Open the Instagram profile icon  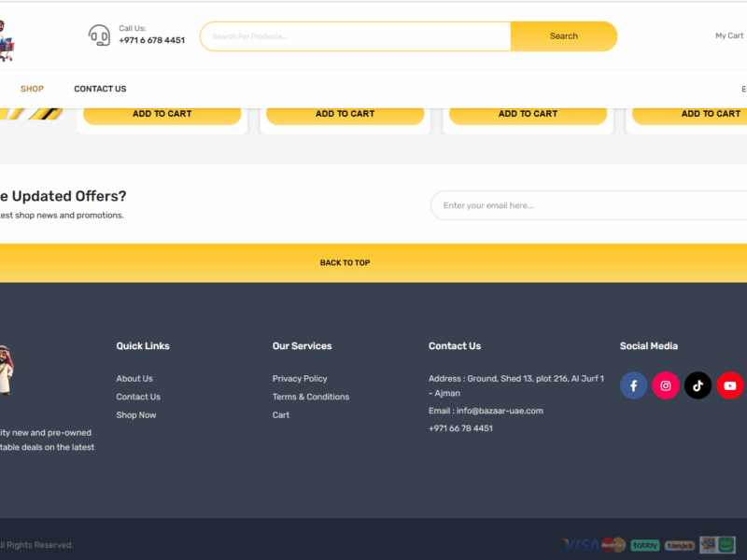pos(666,385)
